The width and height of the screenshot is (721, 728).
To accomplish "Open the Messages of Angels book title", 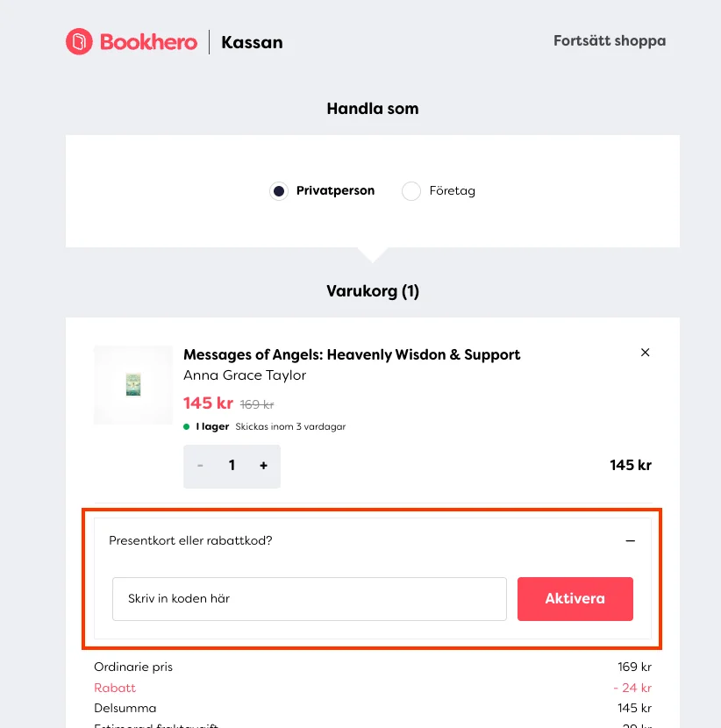I will (x=351, y=354).
